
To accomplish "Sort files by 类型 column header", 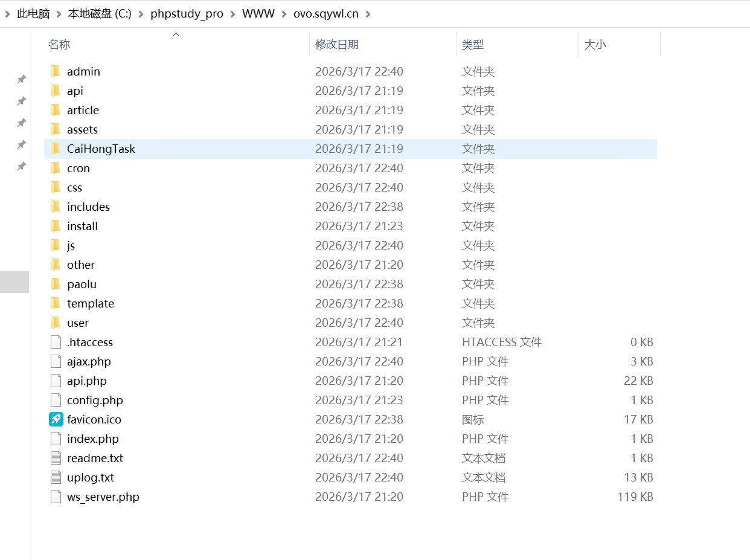I will 473,44.
